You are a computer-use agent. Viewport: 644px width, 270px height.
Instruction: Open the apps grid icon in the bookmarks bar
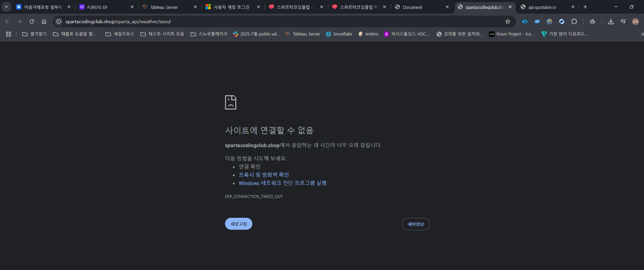[x=9, y=34]
